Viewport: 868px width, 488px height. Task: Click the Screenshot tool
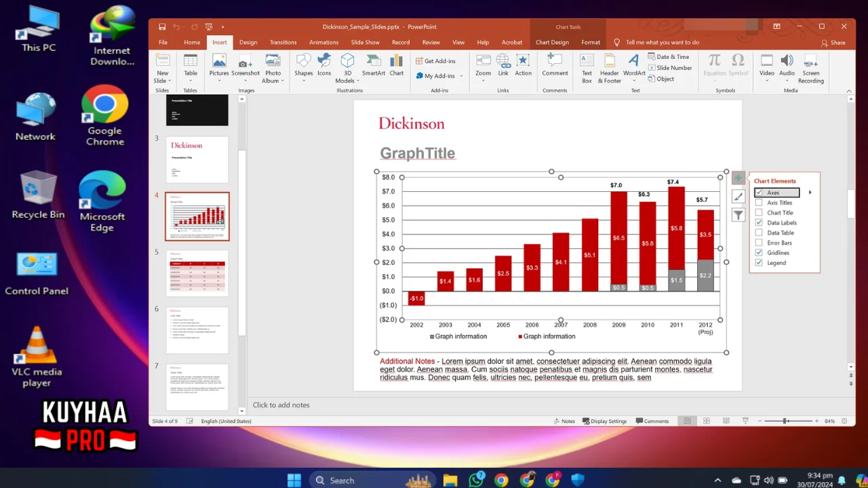[245, 68]
